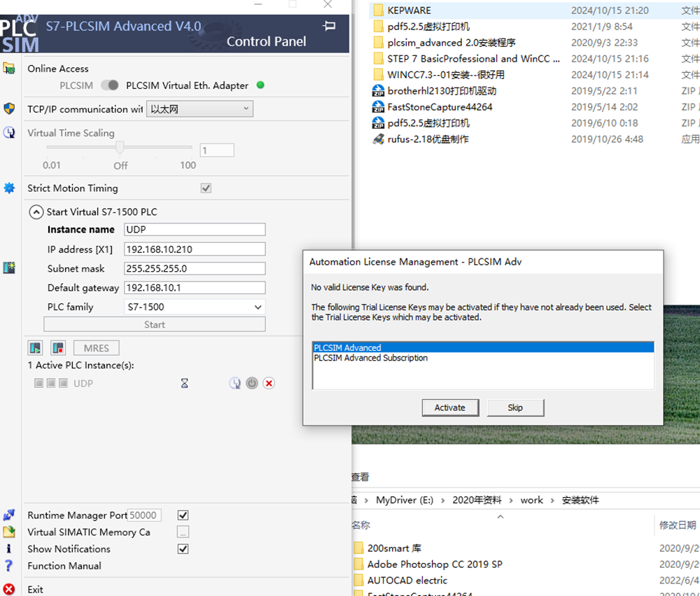The width and height of the screenshot is (700, 596).
Task: Click the red Exit icon in sidebar
Action: pyautogui.click(x=9, y=590)
